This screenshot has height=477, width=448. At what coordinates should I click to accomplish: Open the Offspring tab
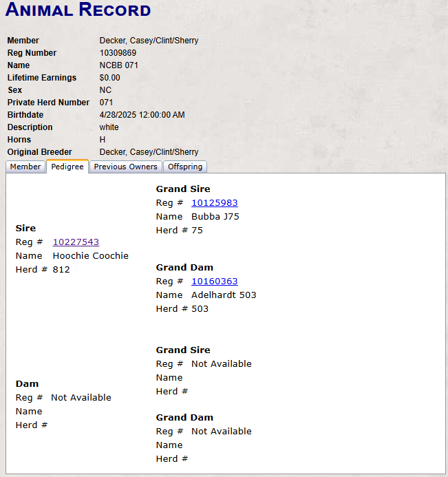click(x=185, y=167)
